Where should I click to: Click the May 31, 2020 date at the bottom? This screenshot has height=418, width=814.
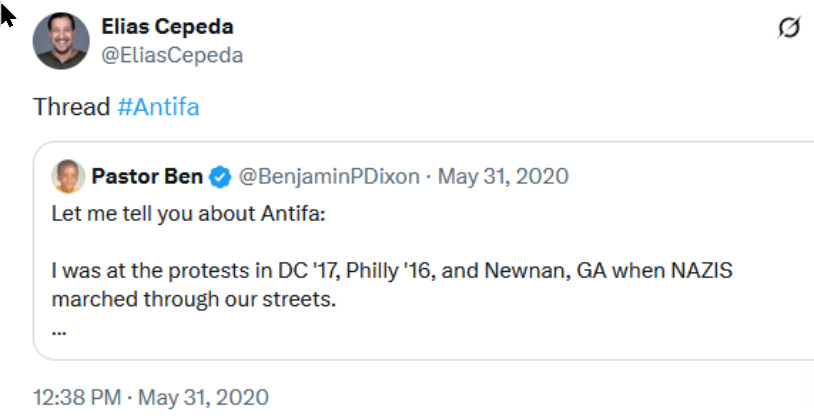(x=203, y=397)
